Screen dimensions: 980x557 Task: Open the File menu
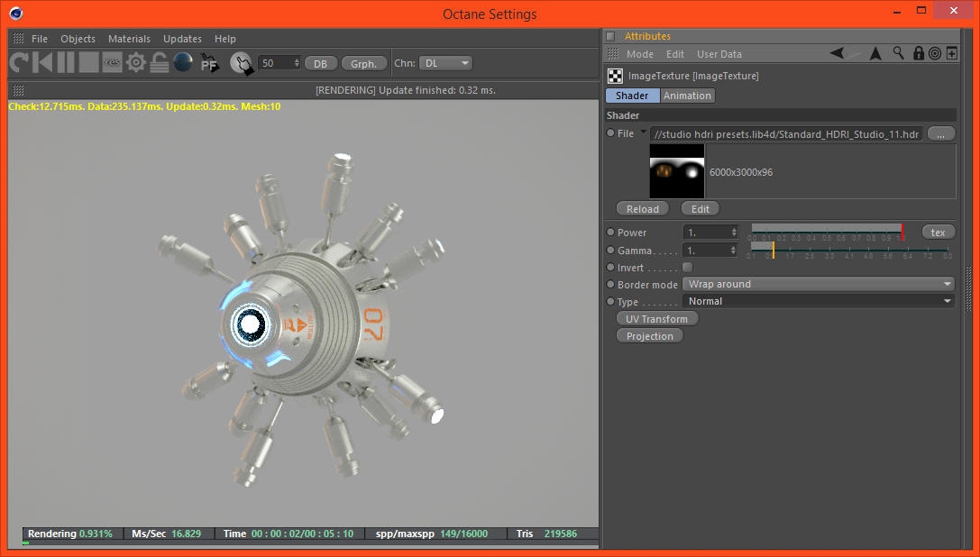pyautogui.click(x=40, y=39)
